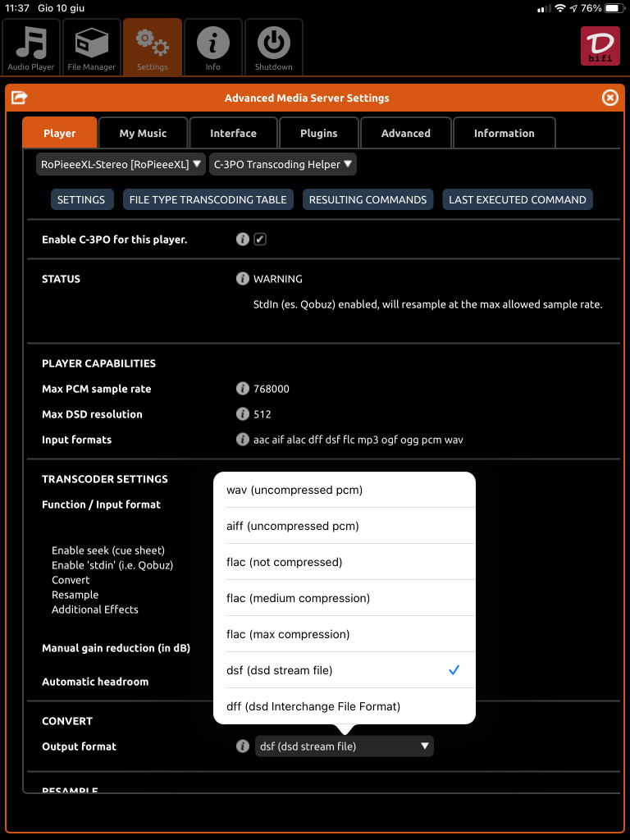Show info for Max DSD resolution

point(243,414)
